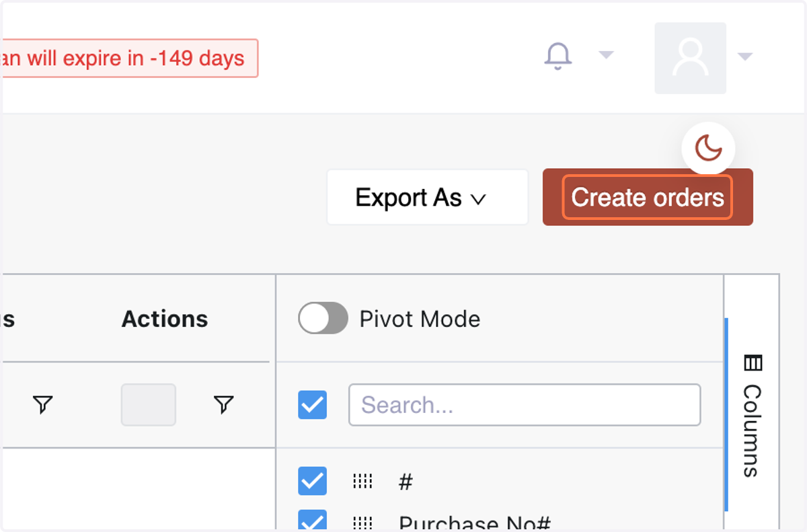
Task: Open the user profile avatar
Action: point(690,58)
